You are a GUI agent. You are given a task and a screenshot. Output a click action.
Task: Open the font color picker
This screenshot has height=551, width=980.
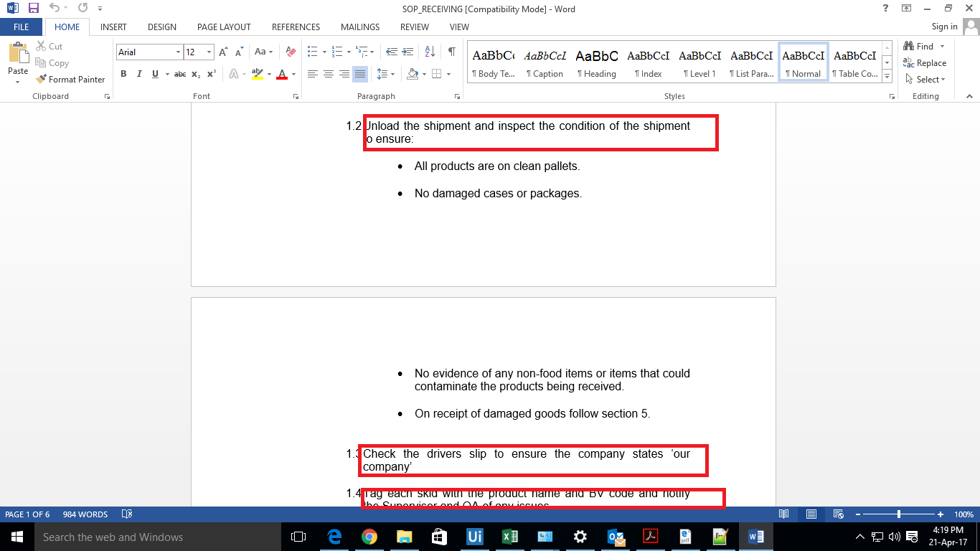283,74
